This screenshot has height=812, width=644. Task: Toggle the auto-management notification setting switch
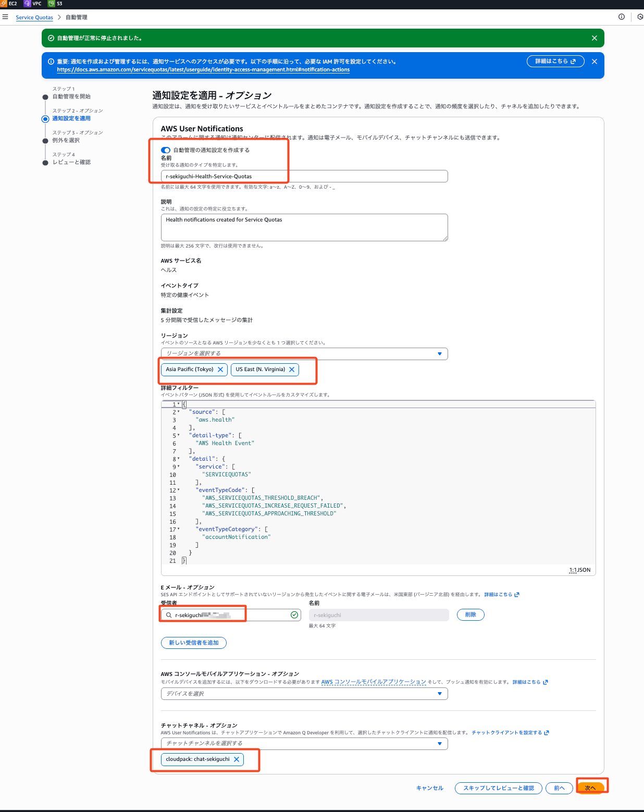(166, 150)
